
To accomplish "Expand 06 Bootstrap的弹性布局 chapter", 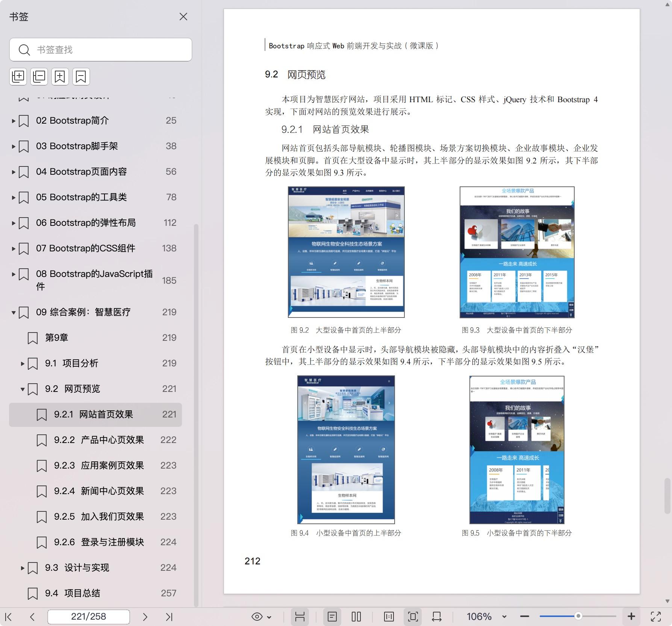I will [14, 223].
